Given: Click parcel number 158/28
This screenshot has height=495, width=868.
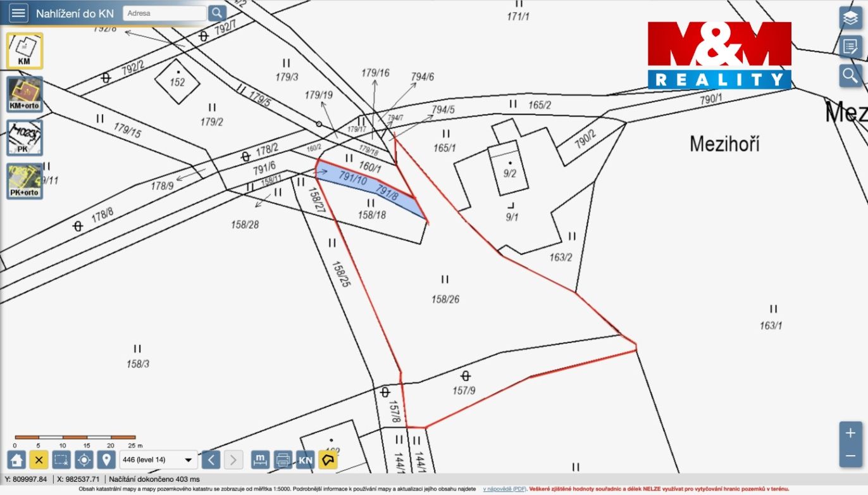Looking at the screenshot, I should (245, 224).
